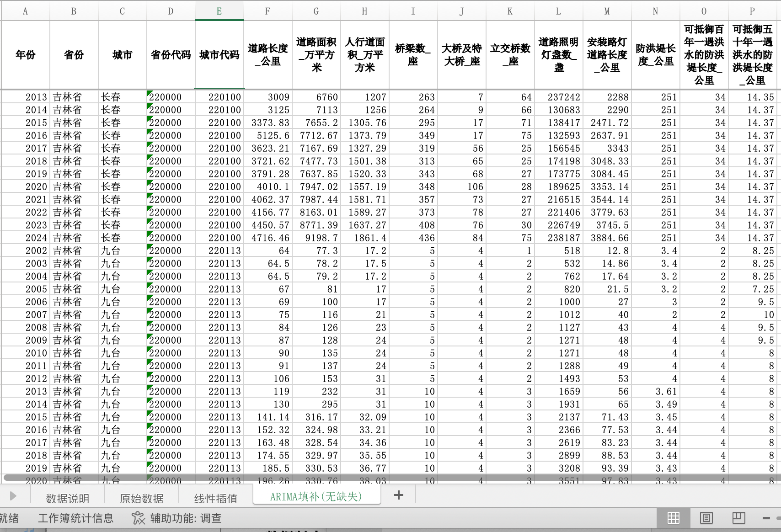
Task: Select cell with value 21.5
Action: click(x=607, y=289)
